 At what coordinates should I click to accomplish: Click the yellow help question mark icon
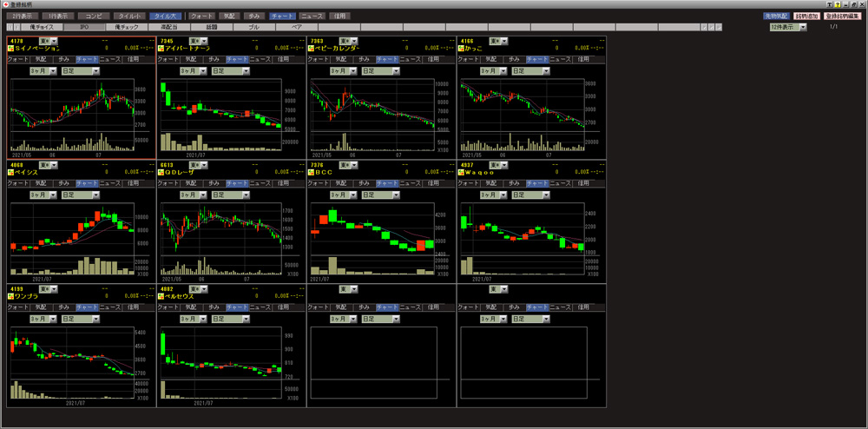coord(836,4)
